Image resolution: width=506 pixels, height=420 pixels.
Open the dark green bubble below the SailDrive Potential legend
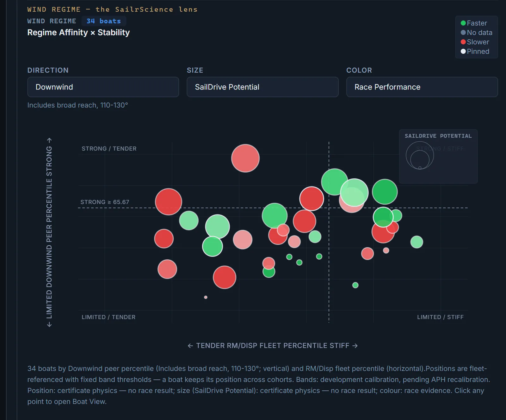(x=385, y=192)
